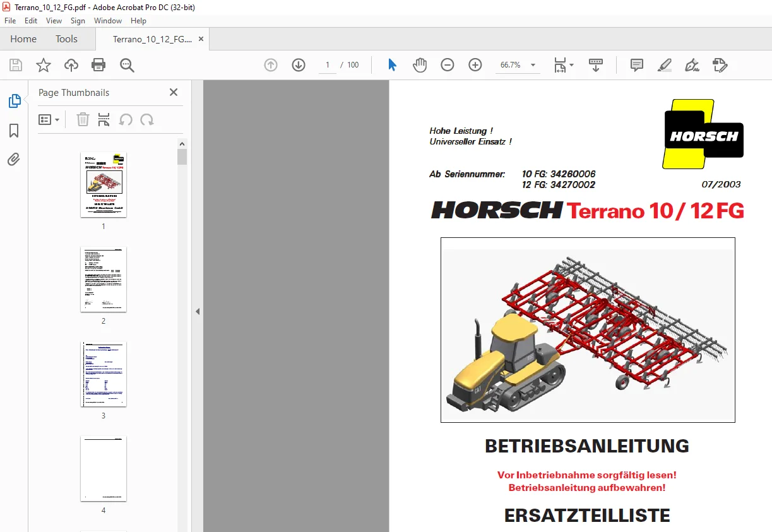The height and width of the screenshot is (532, 772).
Task: Click the ERSATZTEILLISTE heading text
Action: (587, 516)
